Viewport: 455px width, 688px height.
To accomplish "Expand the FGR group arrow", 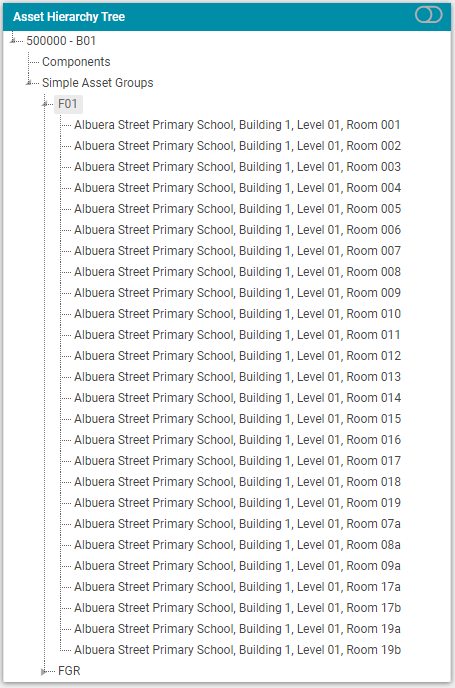I will (43, 671).
